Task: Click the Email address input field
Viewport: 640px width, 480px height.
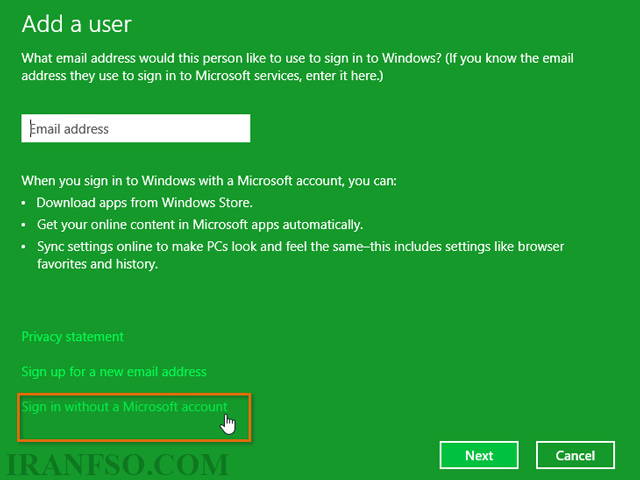Action: click(136, 128)
